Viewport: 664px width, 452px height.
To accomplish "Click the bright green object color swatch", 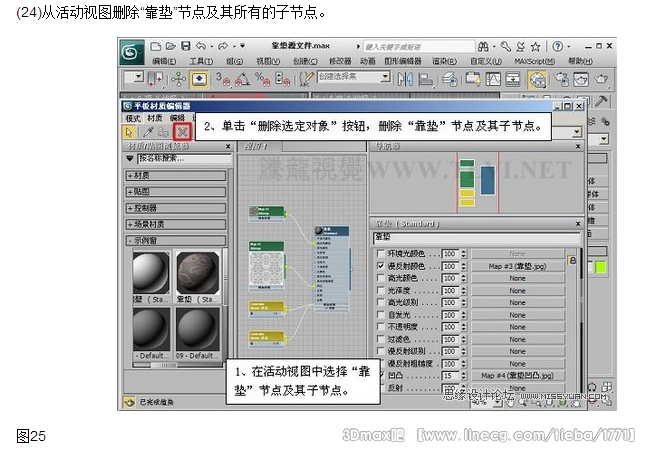I will pyautogui.click(x=600, y=267).
